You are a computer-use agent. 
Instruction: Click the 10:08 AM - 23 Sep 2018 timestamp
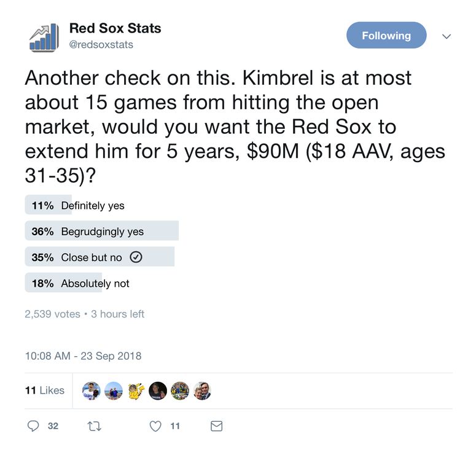(x=83, y=356)
